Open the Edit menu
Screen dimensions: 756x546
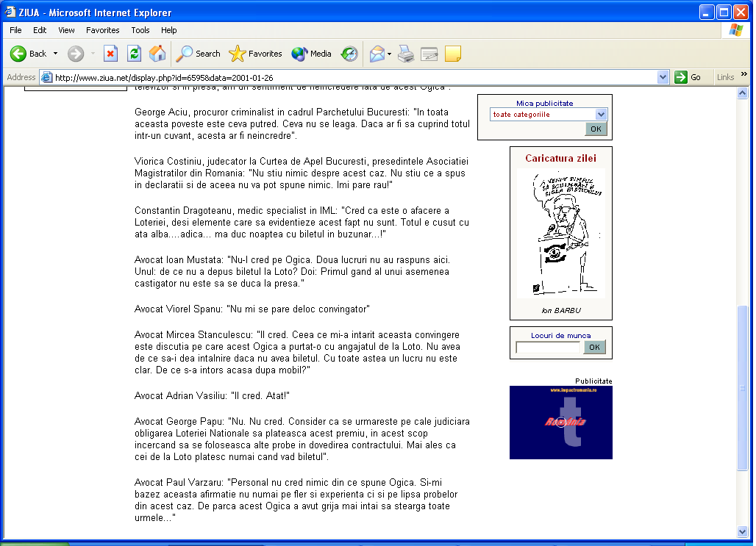click(x=40, y=30)
